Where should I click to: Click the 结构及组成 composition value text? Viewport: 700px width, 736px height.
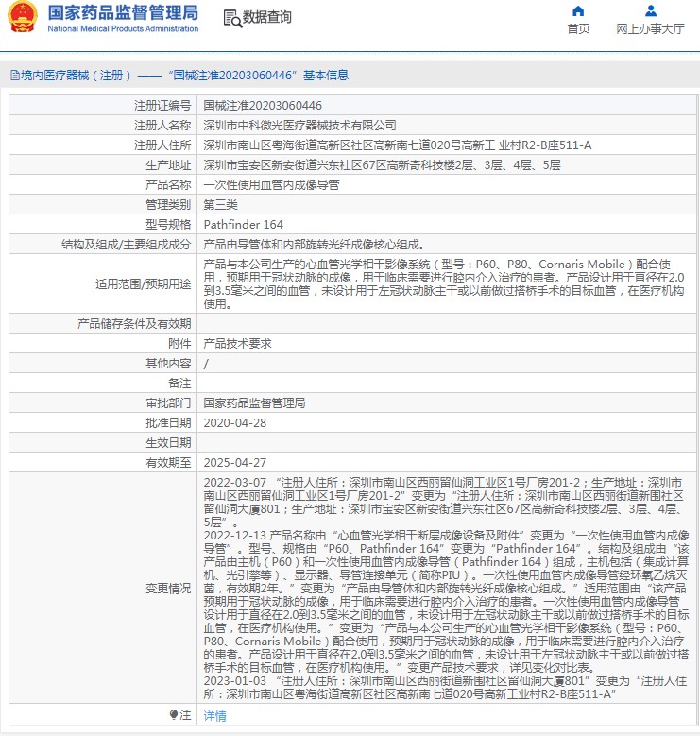314,245
